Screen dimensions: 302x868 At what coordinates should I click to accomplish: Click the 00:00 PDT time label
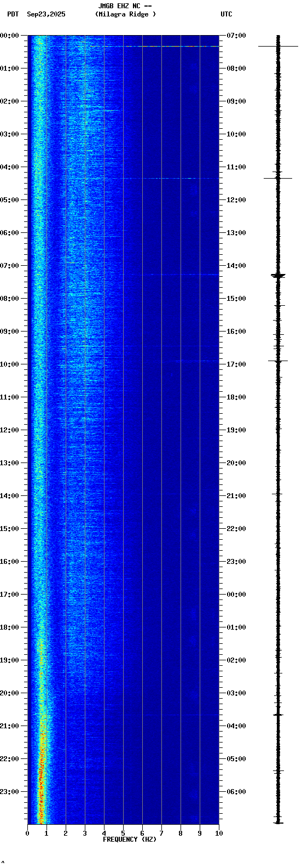pyautogui.click(x=9, y=36)
